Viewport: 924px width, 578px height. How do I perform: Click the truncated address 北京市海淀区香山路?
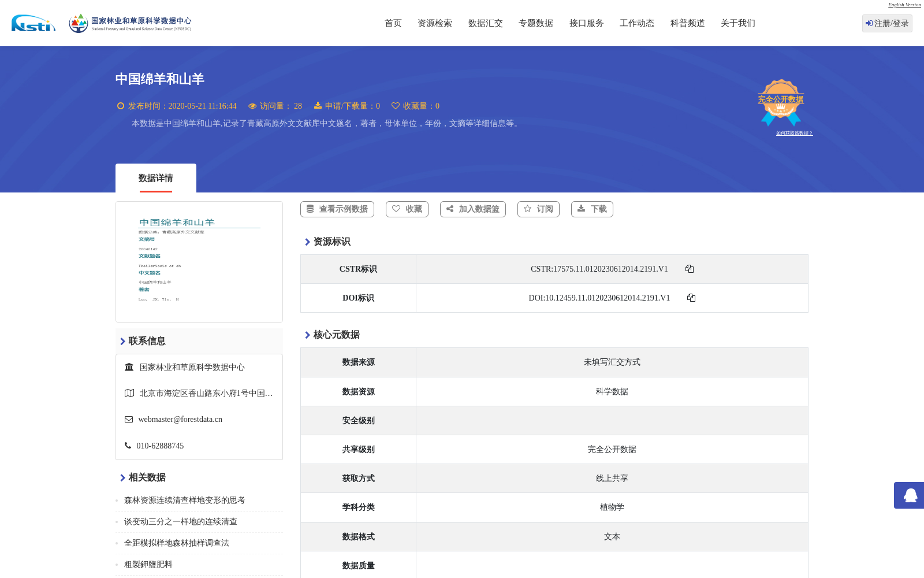point(206,394)
